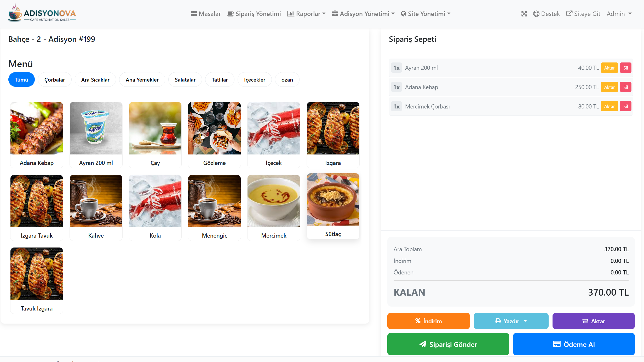
Task: Switch to the Tatlılar category
Action: click(220, 80)
